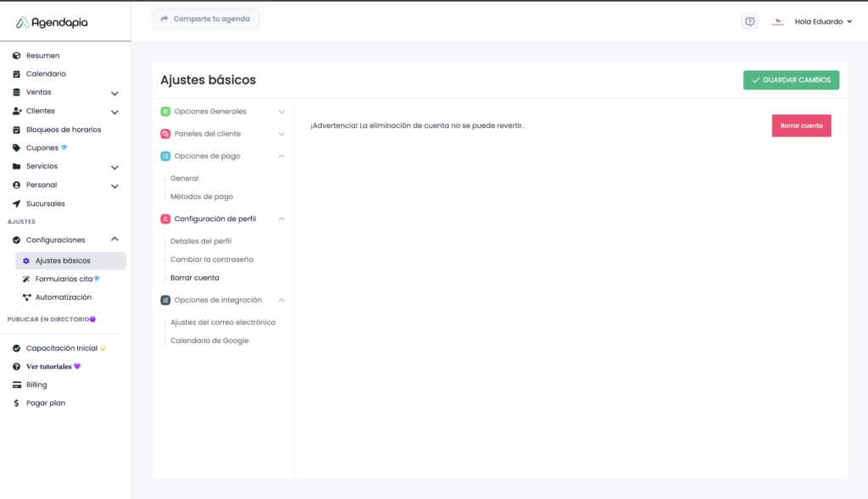The height and width of the screenshot is (499, 868).
Task: Click the red Borrar cuenta button
Action: coord(801,125)
